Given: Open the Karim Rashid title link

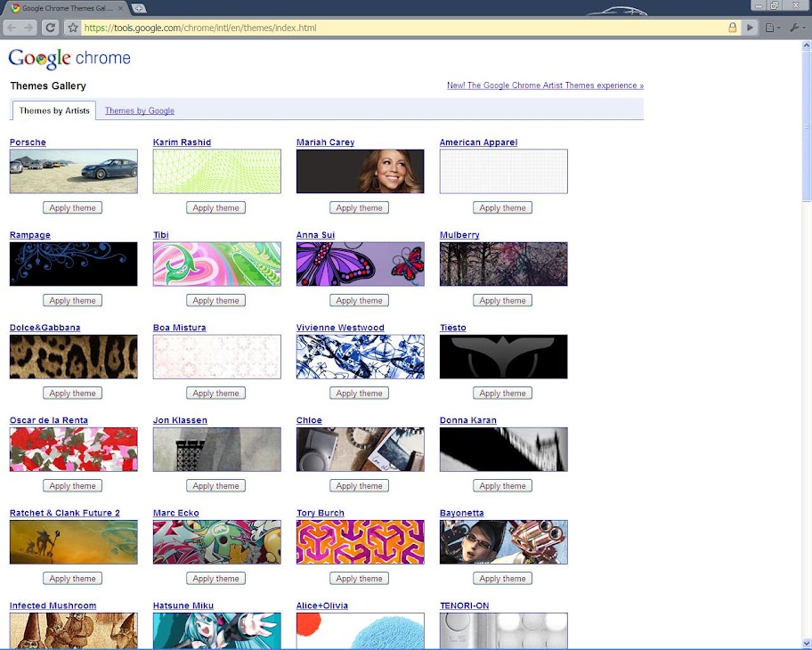Looking at the screenshot, I should tap(183, 142).
